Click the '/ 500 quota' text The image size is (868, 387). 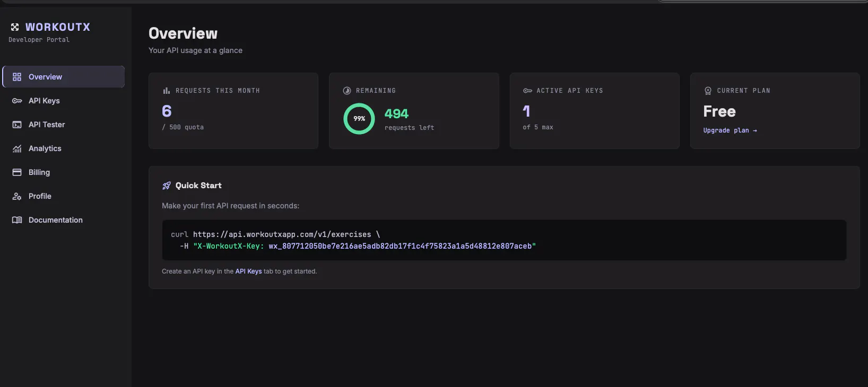point(183,127)
